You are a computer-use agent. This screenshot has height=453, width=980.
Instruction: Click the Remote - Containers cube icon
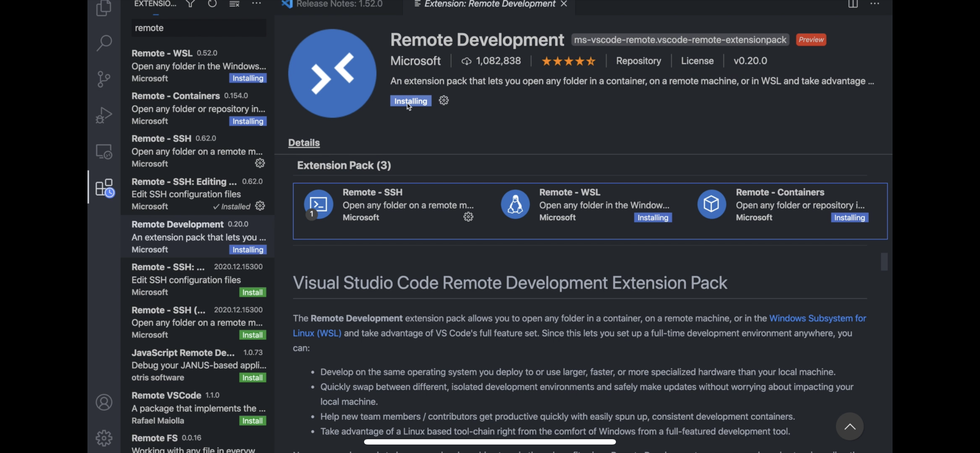tap(712, 204)
